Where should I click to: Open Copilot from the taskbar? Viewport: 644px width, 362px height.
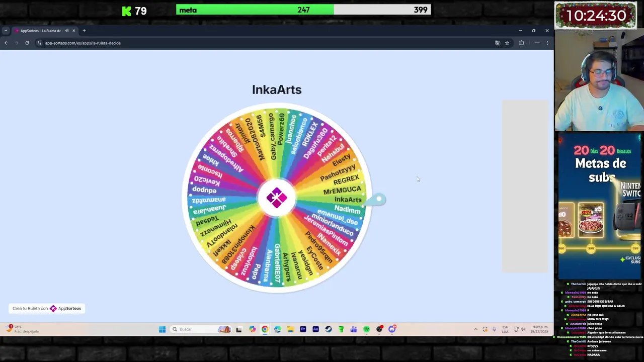click(252, 329)
